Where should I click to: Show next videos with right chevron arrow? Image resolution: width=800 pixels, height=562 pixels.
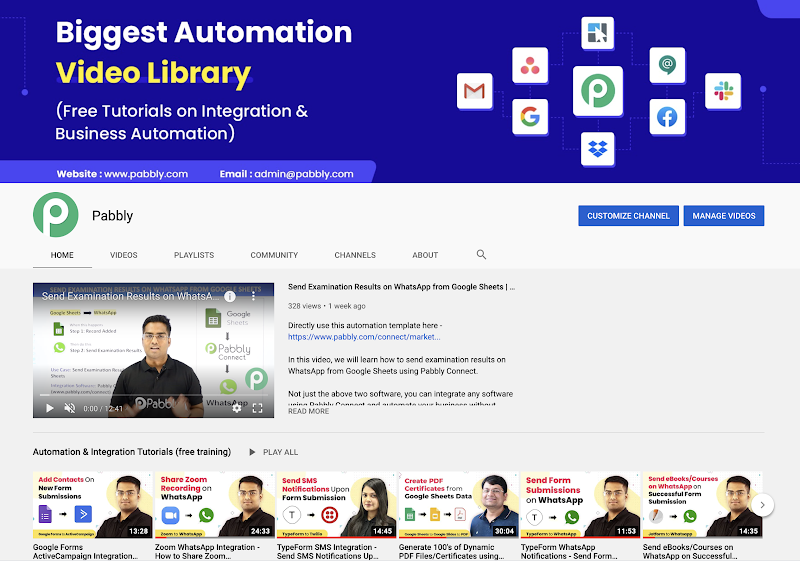762,505
